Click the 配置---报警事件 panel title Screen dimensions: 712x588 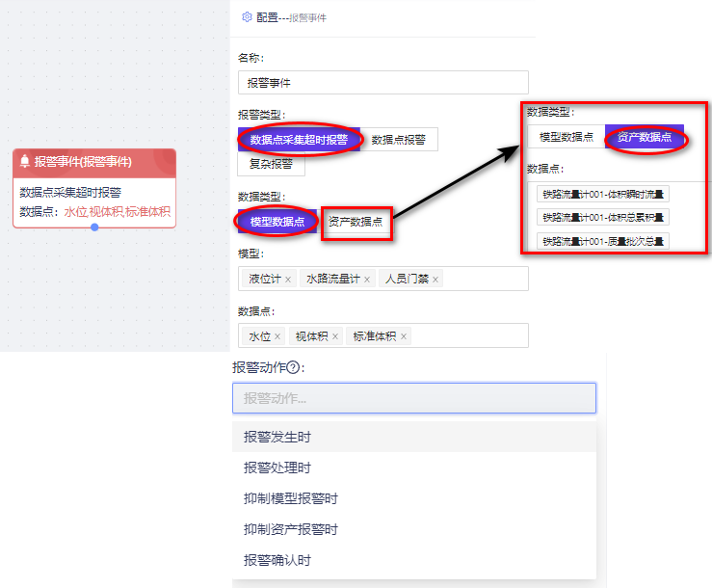point(292,17)
